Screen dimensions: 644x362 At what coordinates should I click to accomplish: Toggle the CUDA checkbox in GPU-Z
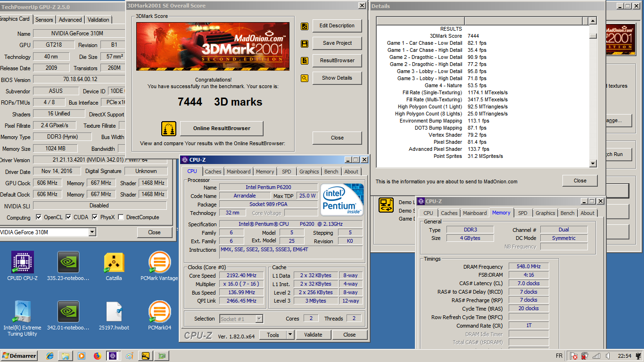(69, 217)
